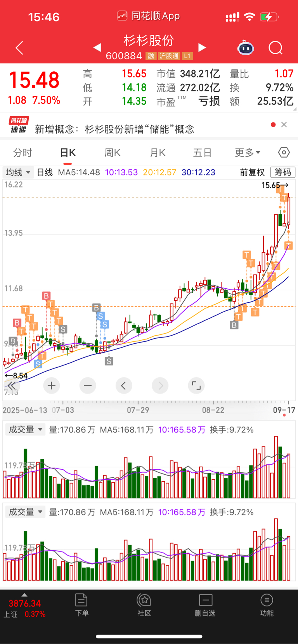Tap the 上证 3876.34 index ticker
Image resolution: width=298 pixels, height=644 pixels.
click(24, 609)
